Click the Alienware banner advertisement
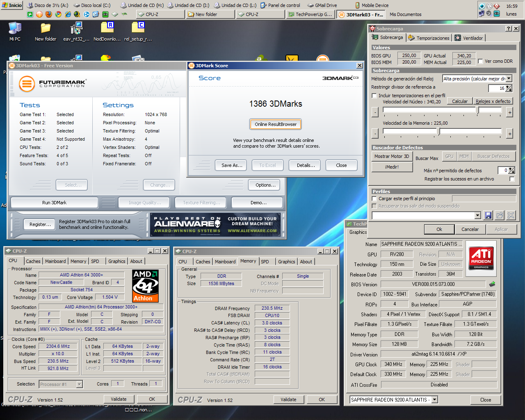Screen dimensions: 525x420 pyautogui.click(x=216, y=225)
